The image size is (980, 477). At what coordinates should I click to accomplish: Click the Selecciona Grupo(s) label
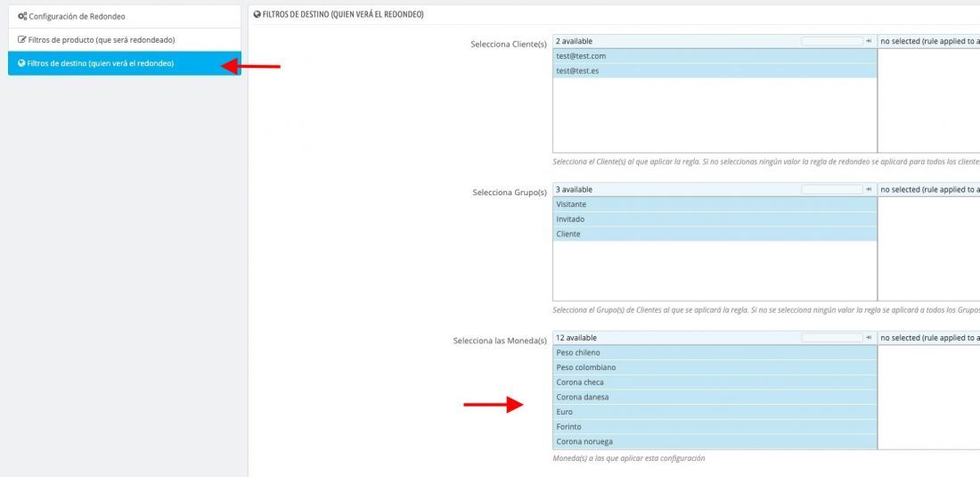coord(510,193)
